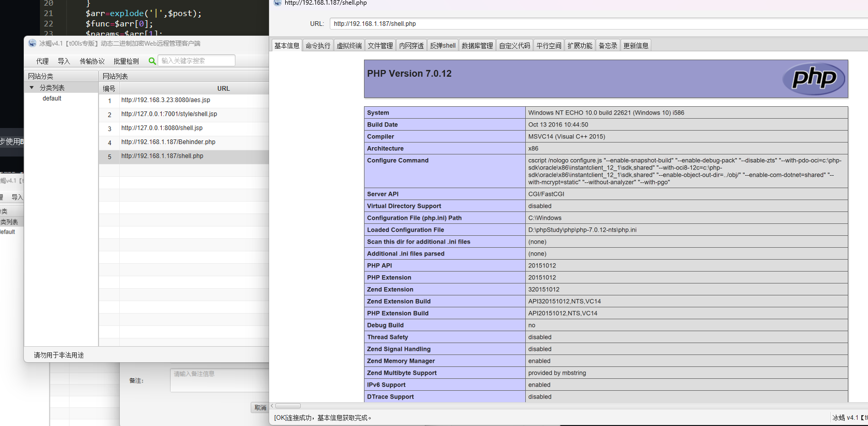Click the scroll-left arrow of phpinfo pane

coord(272,406)
